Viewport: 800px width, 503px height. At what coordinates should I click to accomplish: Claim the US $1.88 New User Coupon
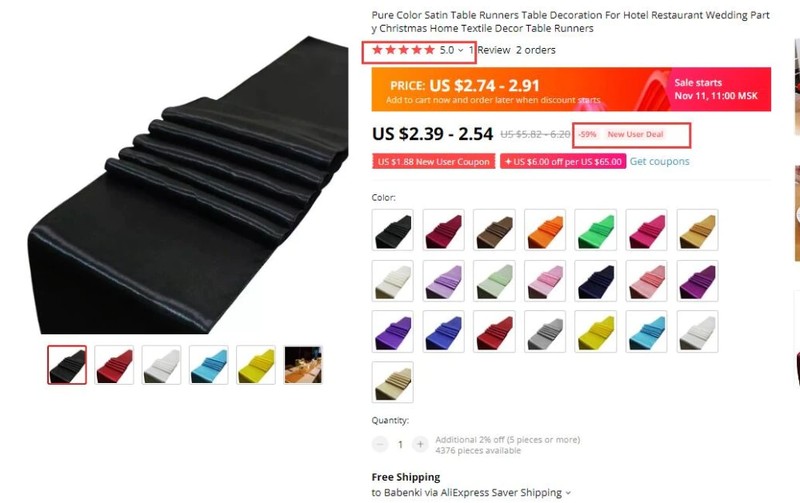click(433, 162)
